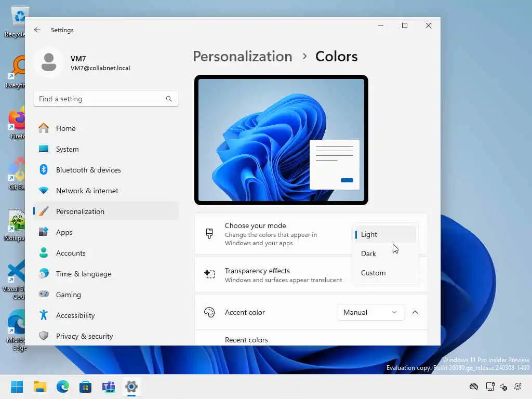Open Gaming settings category
532x399 pixels.
coord(106,295)
